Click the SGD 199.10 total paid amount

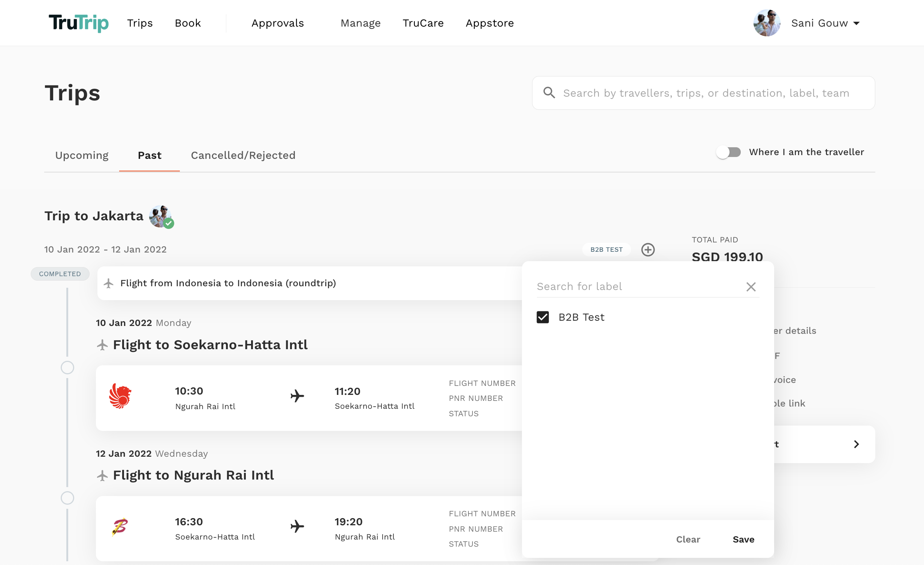727,257
